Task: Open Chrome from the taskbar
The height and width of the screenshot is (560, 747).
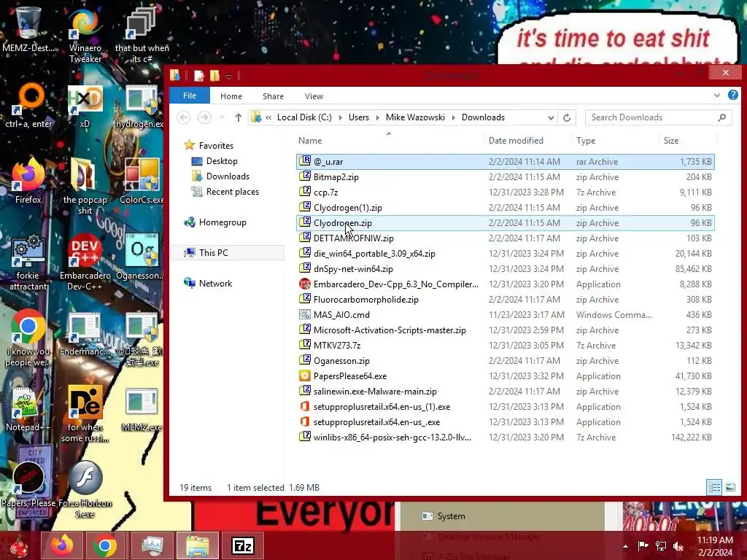Action: click(x=105, y=545)
